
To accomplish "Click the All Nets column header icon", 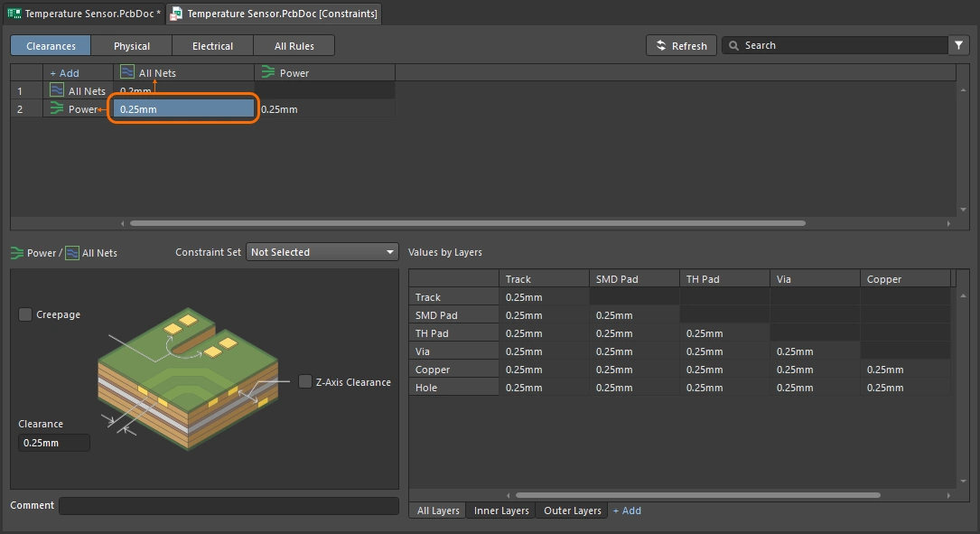I will [127, 72].
